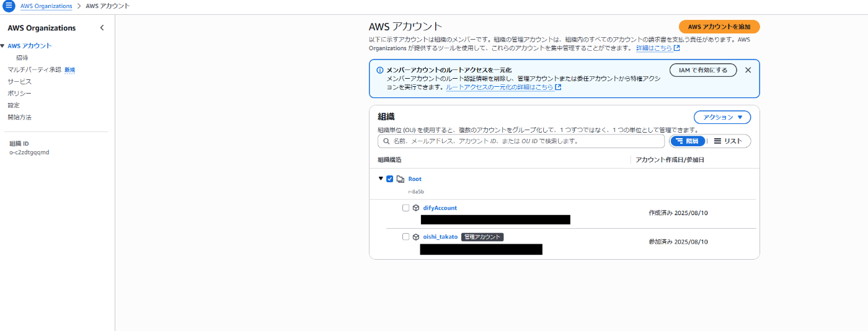
Task: Click the 新規 label beside マルチパーティ承認
Action: pyautogui.click(x=69, y=70)
